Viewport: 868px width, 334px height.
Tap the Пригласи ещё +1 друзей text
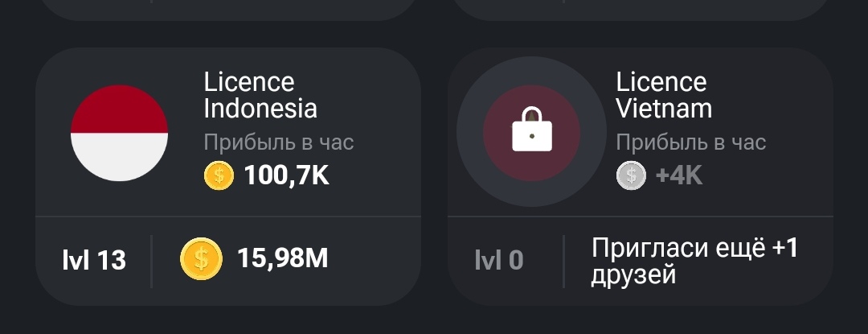pos(694,261)
